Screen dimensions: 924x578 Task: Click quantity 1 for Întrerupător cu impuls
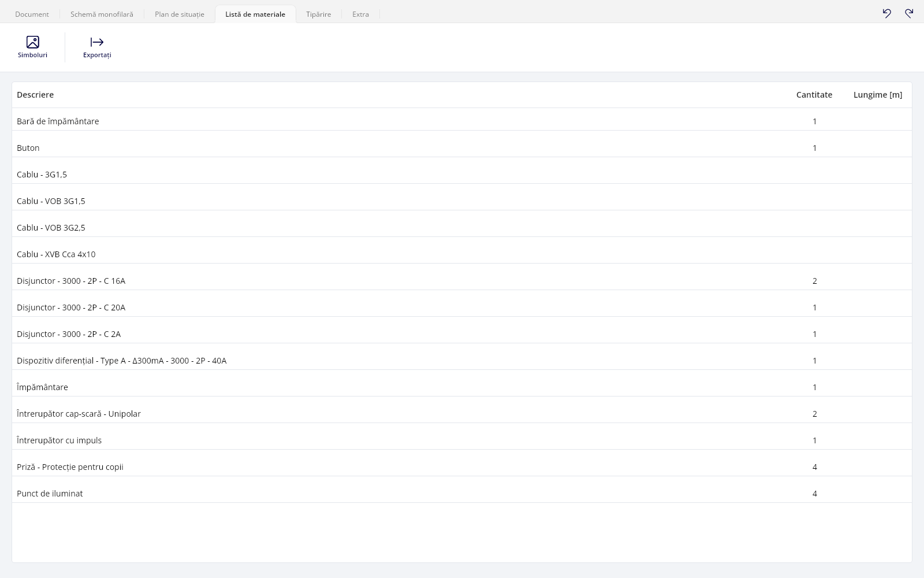pyautogui.click(x=815, y=440)
